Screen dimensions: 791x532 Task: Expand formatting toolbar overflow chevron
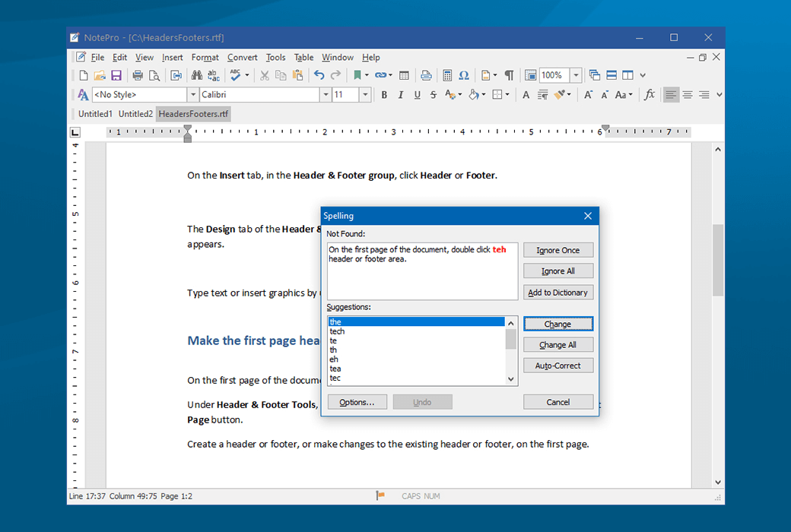(720, 95)
